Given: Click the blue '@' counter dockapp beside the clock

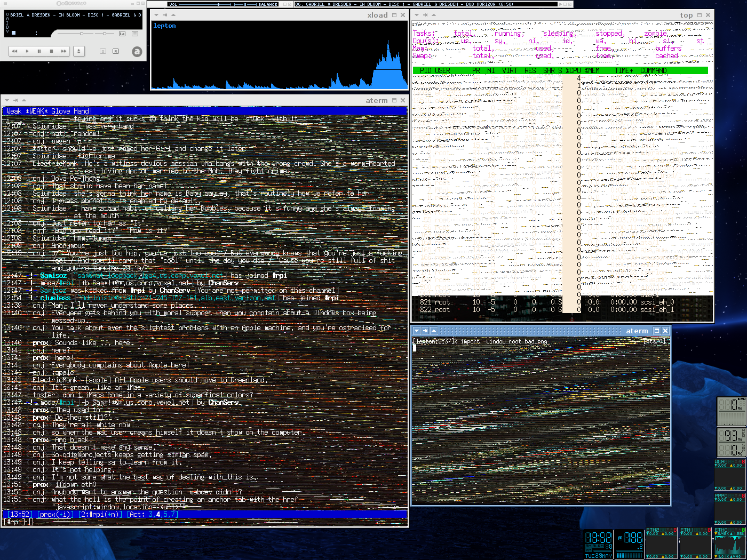Looking at the screenshot, I should tap(629, 544).
